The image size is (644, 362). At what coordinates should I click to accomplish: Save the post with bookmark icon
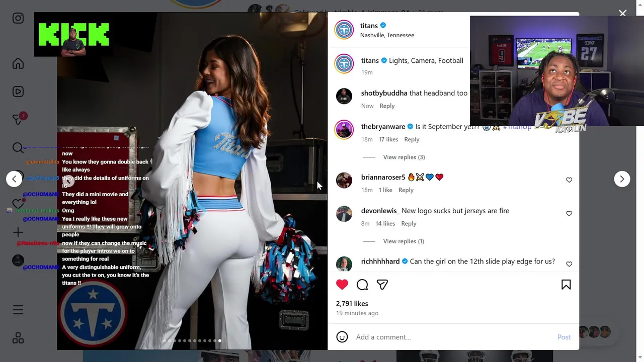click(x=566, y=285)
